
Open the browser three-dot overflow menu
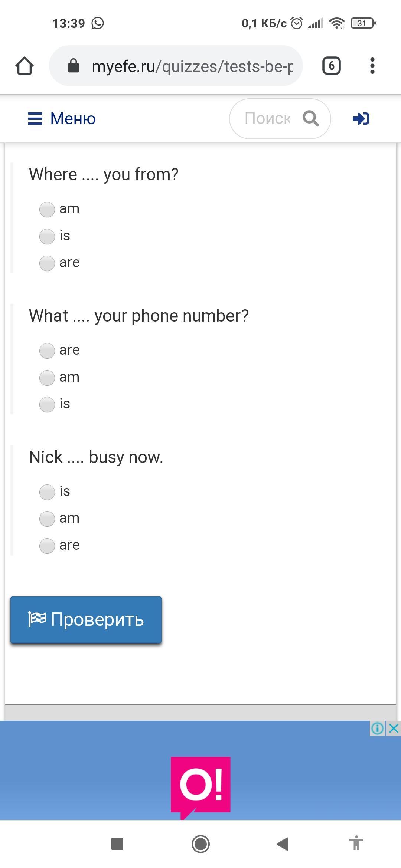[372, 66]
